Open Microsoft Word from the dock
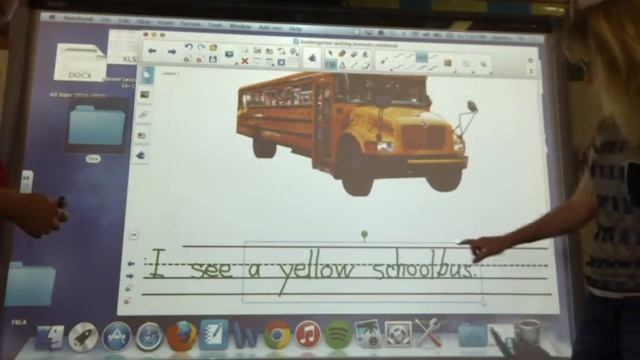This screenshot has height=360, width=640. point(246,336)
